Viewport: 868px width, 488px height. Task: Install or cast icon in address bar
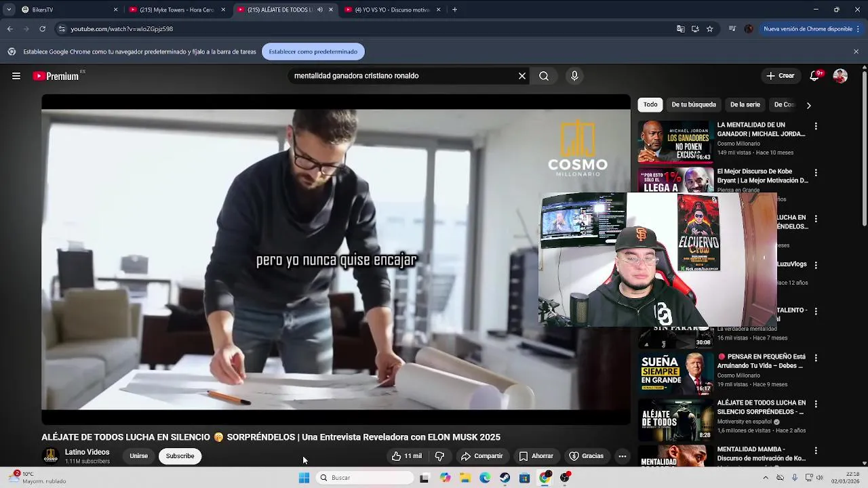695,29
